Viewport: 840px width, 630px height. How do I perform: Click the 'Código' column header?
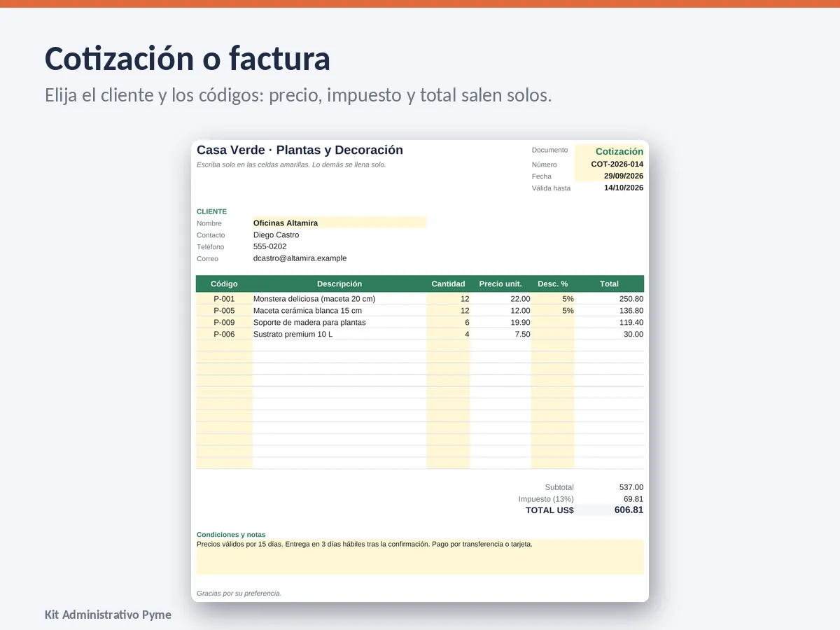[x=224, y=284]
